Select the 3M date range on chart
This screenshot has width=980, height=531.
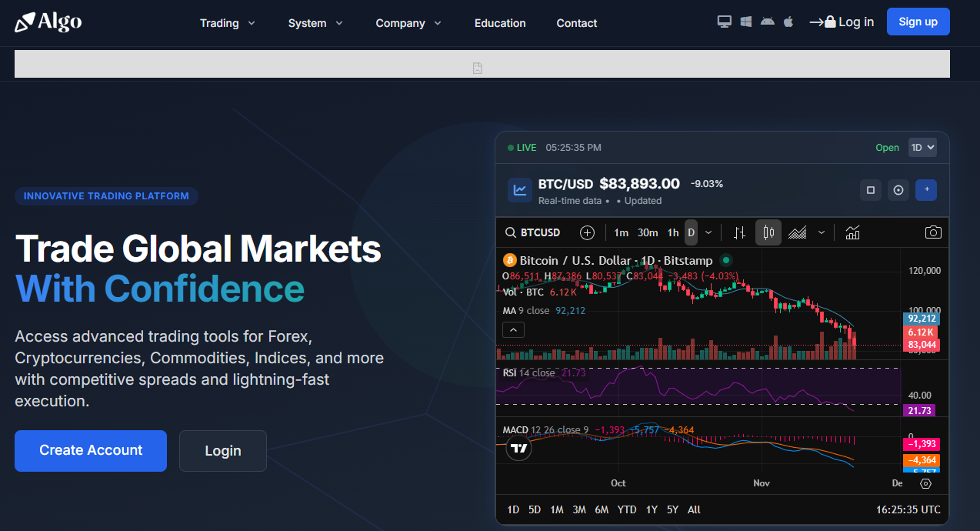tap(579, 509)
